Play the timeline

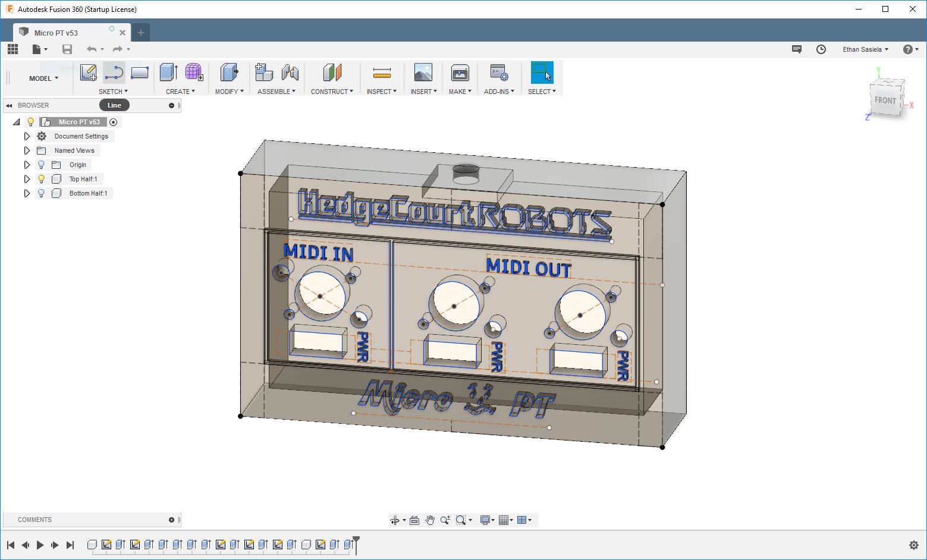(x=40, y=545)
